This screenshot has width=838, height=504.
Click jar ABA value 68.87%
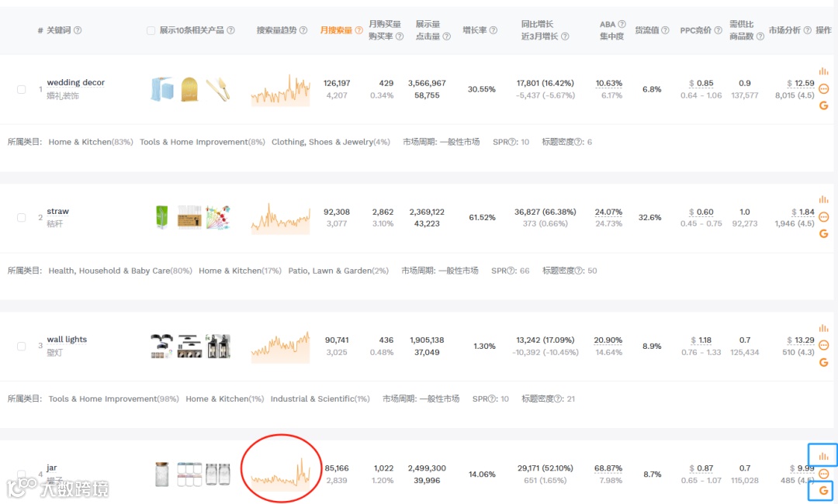point(608,468)
